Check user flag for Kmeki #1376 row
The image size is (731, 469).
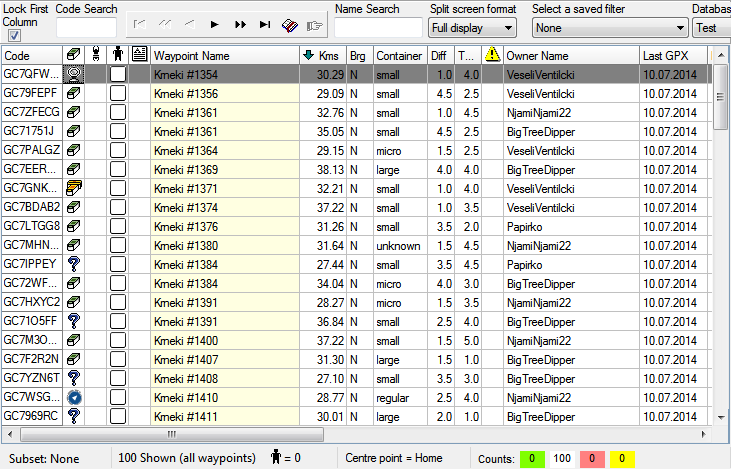pos(118,227)
